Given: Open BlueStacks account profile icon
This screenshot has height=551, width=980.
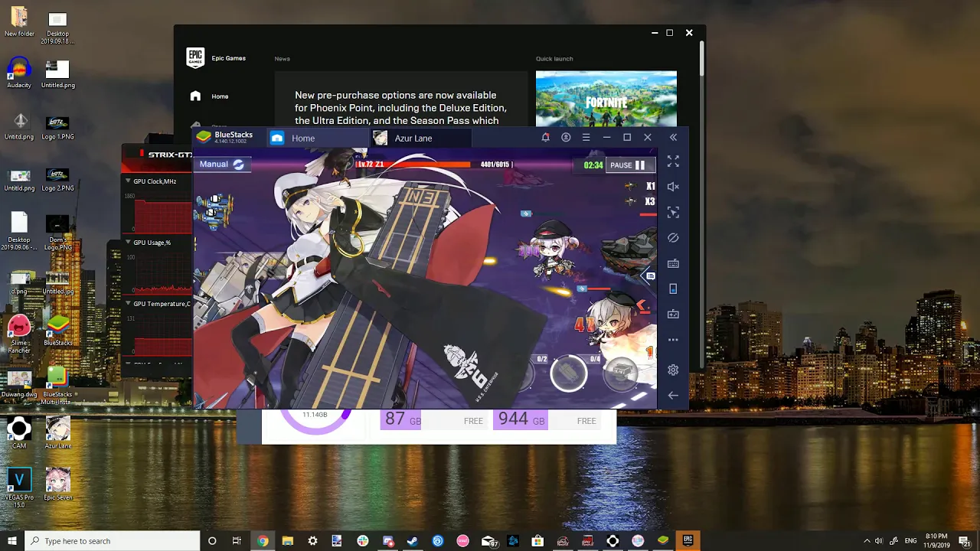Looking at the screenshot, I should coord(566,138).
